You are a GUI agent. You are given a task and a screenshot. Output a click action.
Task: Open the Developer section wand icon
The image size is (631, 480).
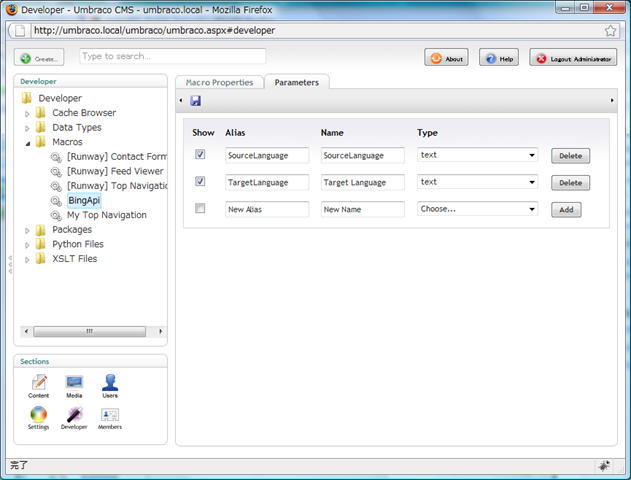point(74,414)
